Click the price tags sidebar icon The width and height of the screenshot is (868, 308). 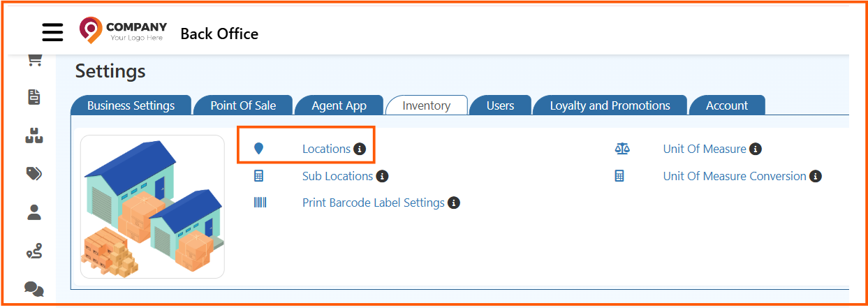coord(34,174)
